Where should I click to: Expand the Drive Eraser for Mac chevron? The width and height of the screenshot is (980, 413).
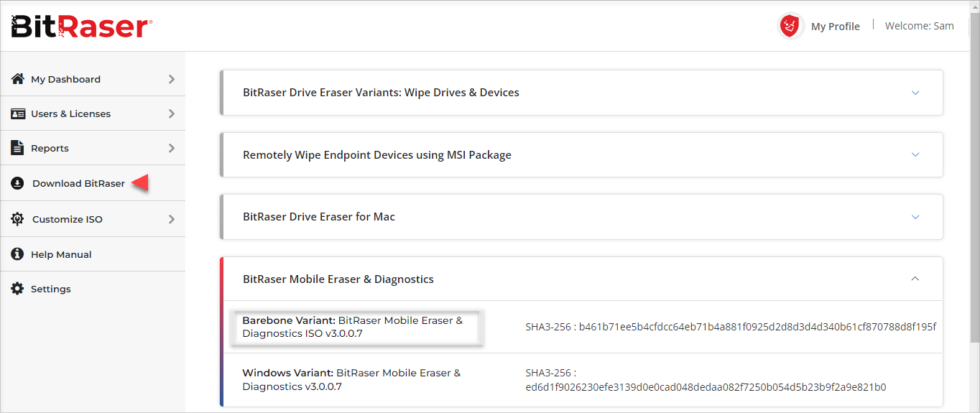tap(915, 216)
